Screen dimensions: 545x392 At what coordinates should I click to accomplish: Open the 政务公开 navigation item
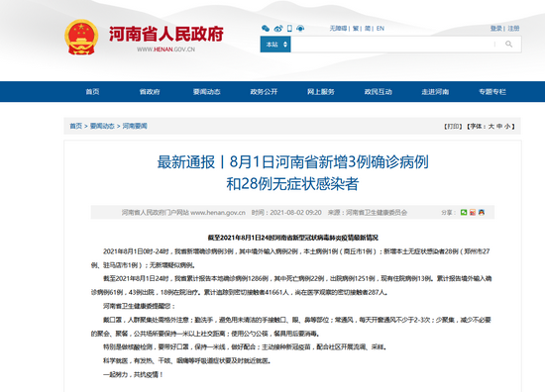264,92
